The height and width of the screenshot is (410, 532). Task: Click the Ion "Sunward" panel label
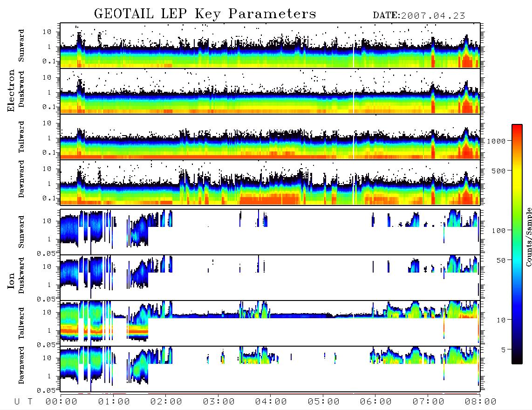(21, 232)
